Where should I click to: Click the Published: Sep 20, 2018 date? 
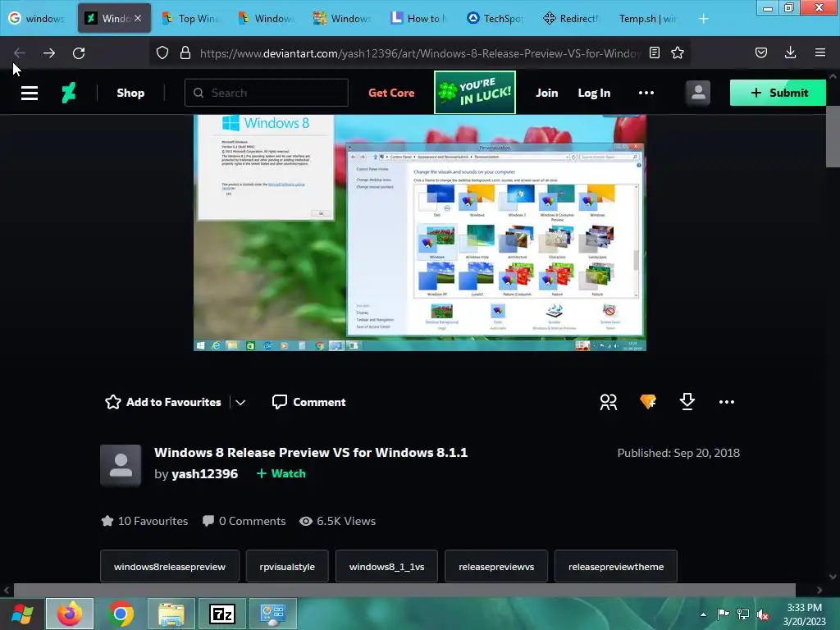tap(678, 453)
